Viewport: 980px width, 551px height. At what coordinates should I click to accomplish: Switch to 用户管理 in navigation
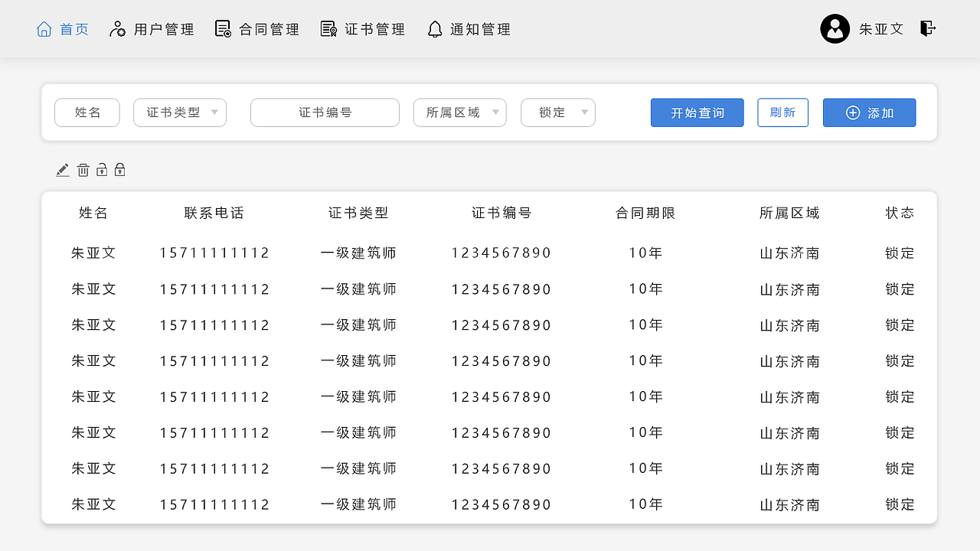(151, 28)
